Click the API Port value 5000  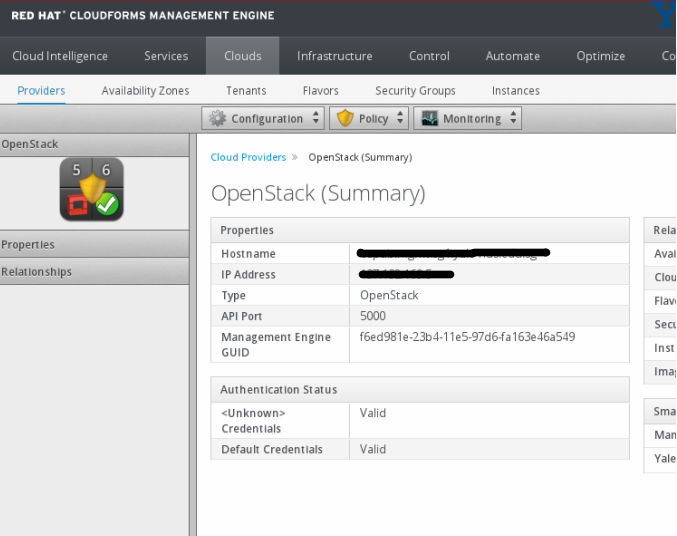click(x=373, y=316)
